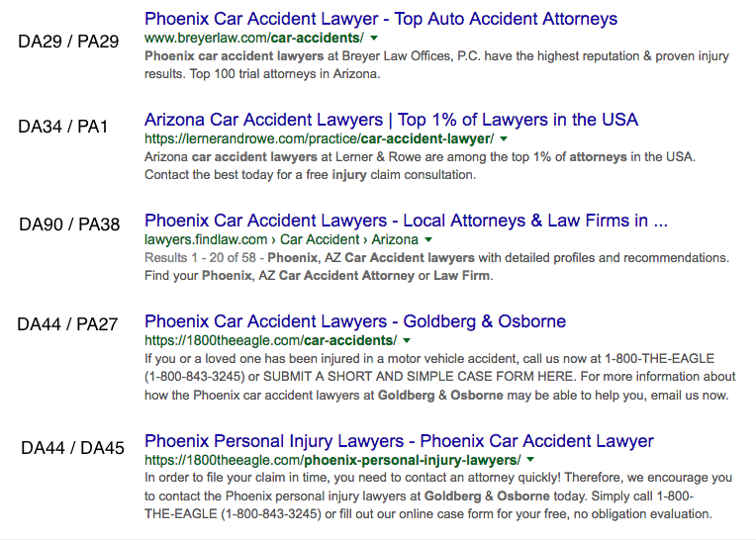
Task: Click the lernerandrowe.com car-accident-lawyer URL
Action: pyautogui.click(x=320, y=138)
